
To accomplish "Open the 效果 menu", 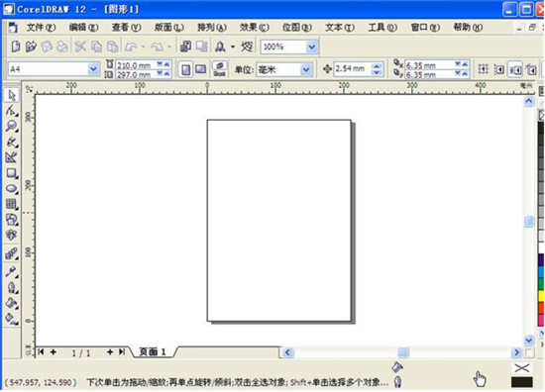I will (x=254, y=28).
